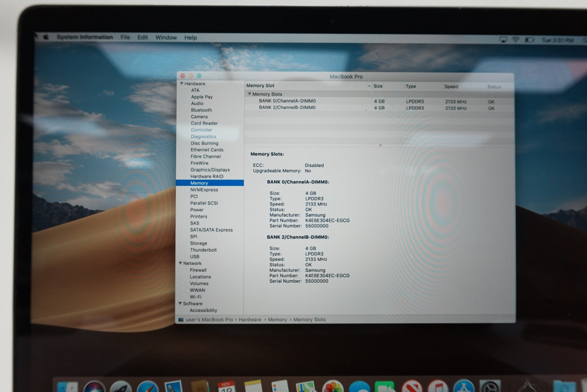Open the AirPlay display menu icon
Screen dimensions: 587x392
(x=503, y=40)
